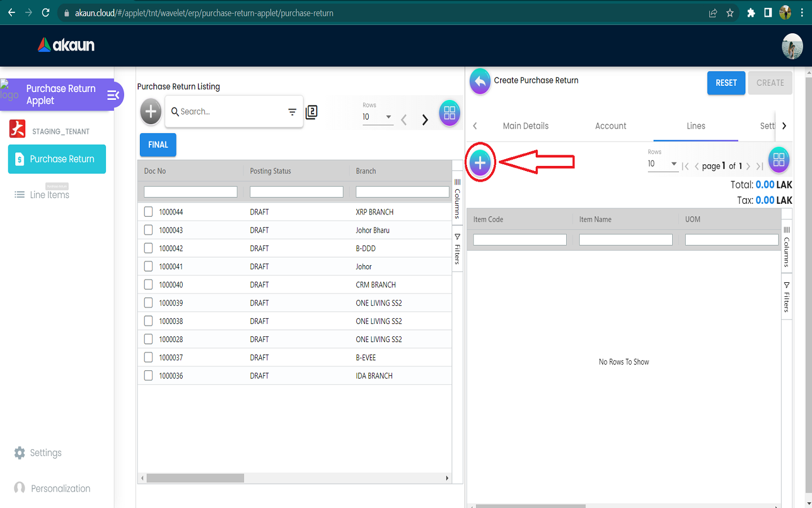The image size is (812, 508).
Task: Click the Item Code filter input field
Action: coord(519,240)
